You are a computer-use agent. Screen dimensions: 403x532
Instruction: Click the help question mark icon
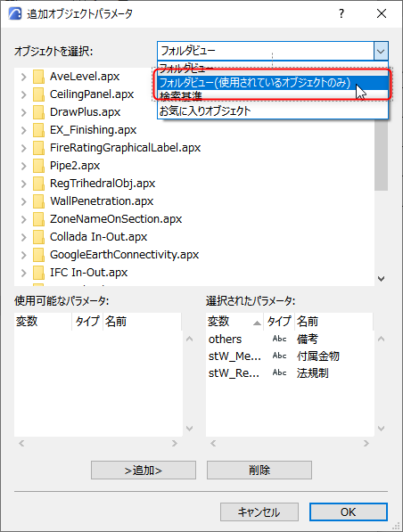(341, 13)
